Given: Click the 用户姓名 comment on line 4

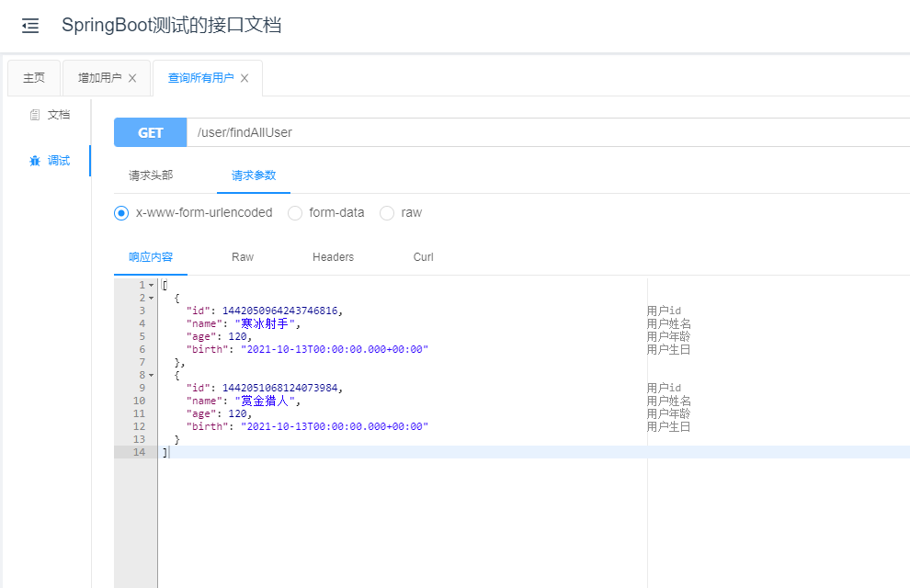Looking at the screenshot, I should pyautogui.click(x=668, y=323).
